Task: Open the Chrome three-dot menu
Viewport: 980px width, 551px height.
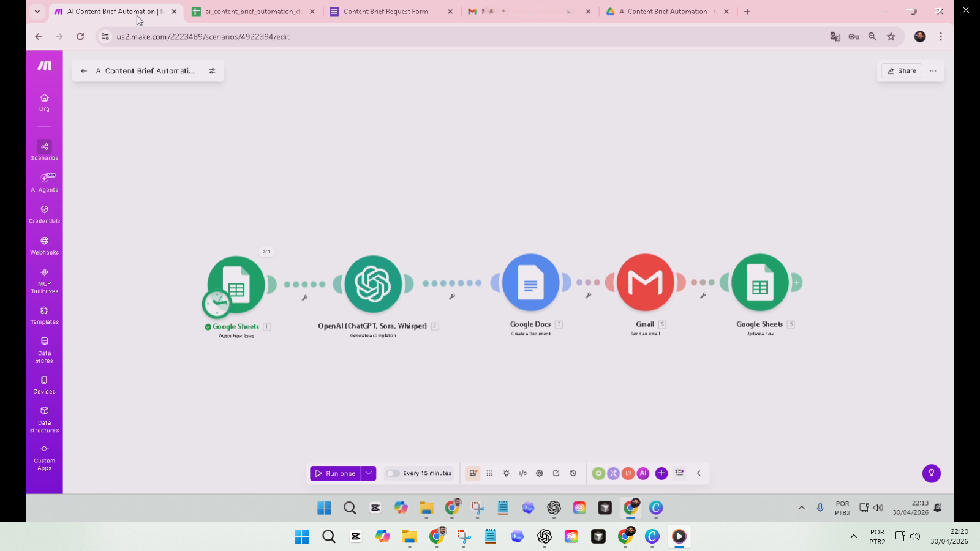Action: coord(941,37)
